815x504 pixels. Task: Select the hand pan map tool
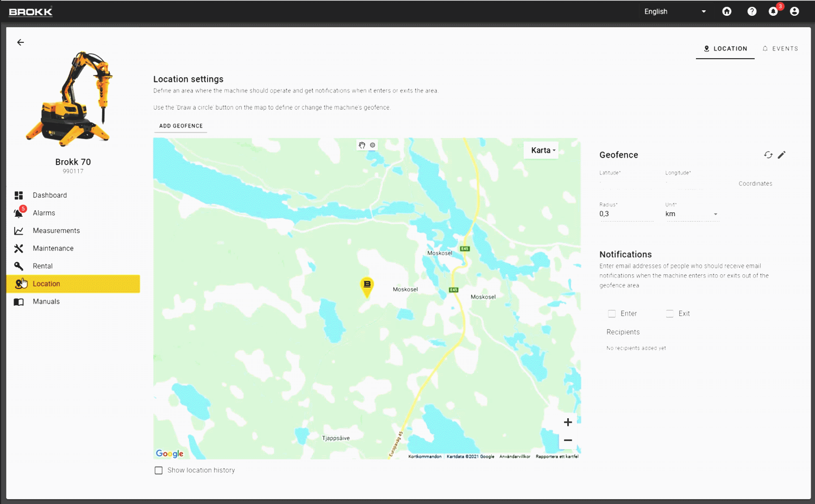[362, 145]
